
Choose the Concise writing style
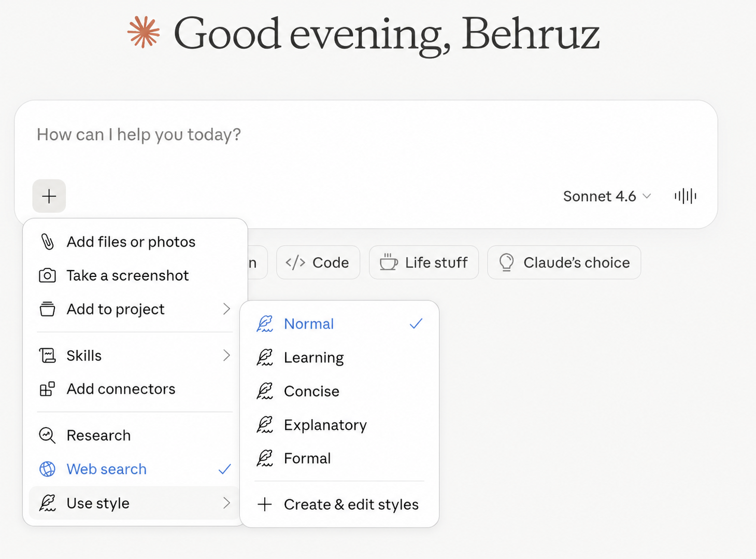[339, 391]
